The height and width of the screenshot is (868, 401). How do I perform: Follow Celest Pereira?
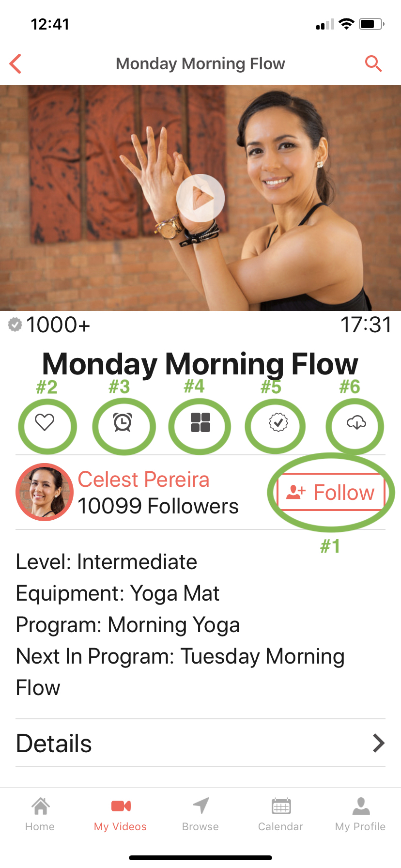tap(331, 492)
